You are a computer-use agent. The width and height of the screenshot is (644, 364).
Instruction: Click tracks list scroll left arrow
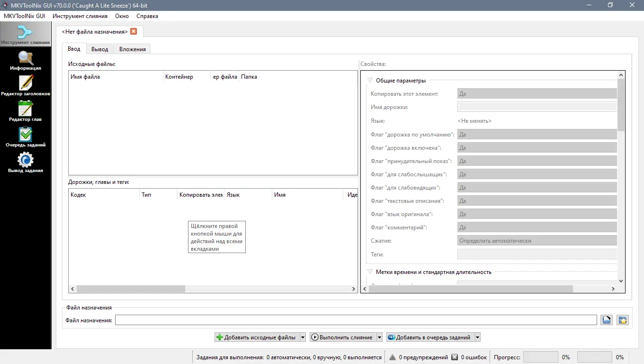(72, 289)
